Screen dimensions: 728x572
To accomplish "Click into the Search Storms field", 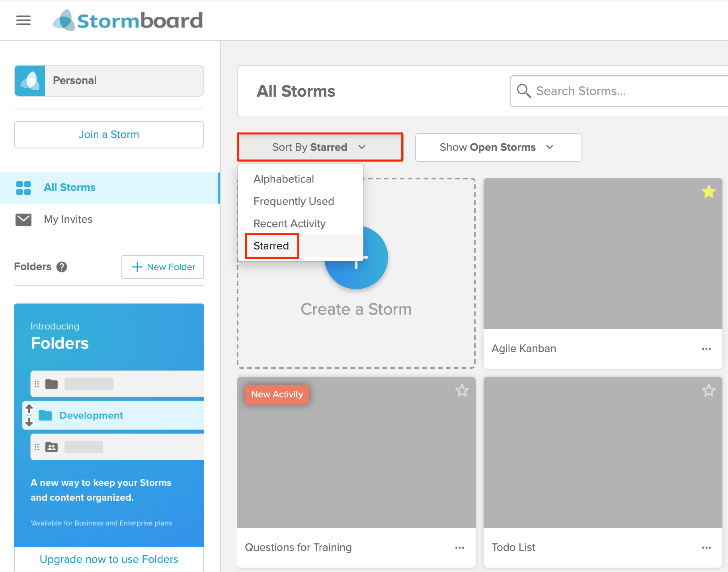I will click(x=619, y=91).
